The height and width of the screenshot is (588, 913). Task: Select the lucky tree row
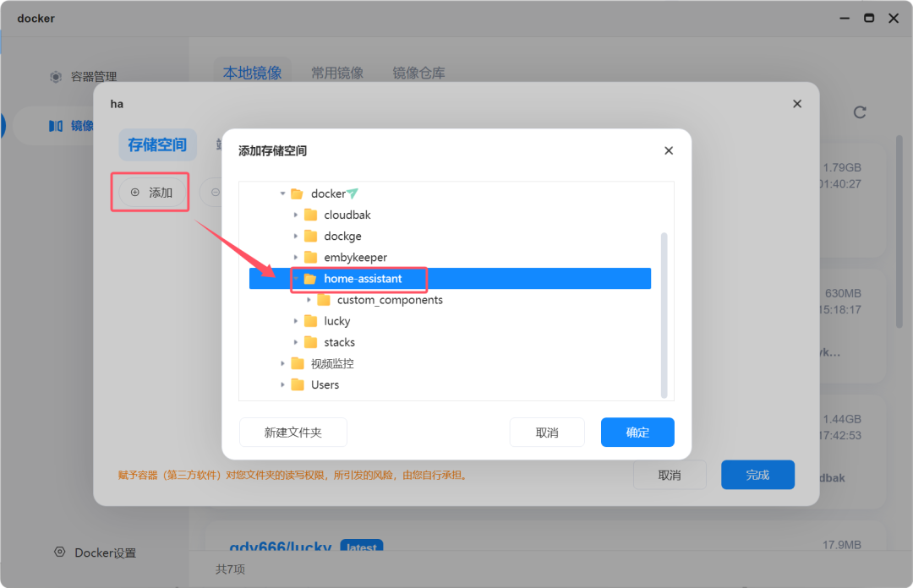(450, 321)
